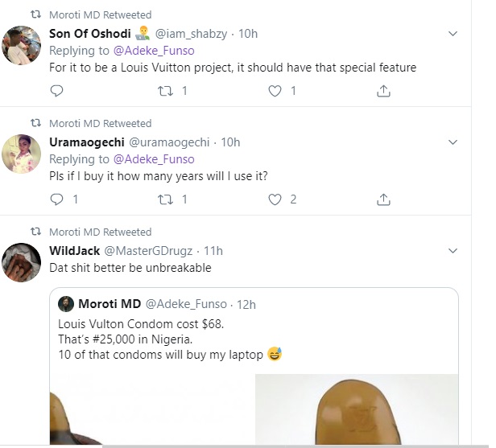Open the Uramaogechi profile name
Image resolution: width=496 pixels, height=448 pixels.
pos(87,142)
